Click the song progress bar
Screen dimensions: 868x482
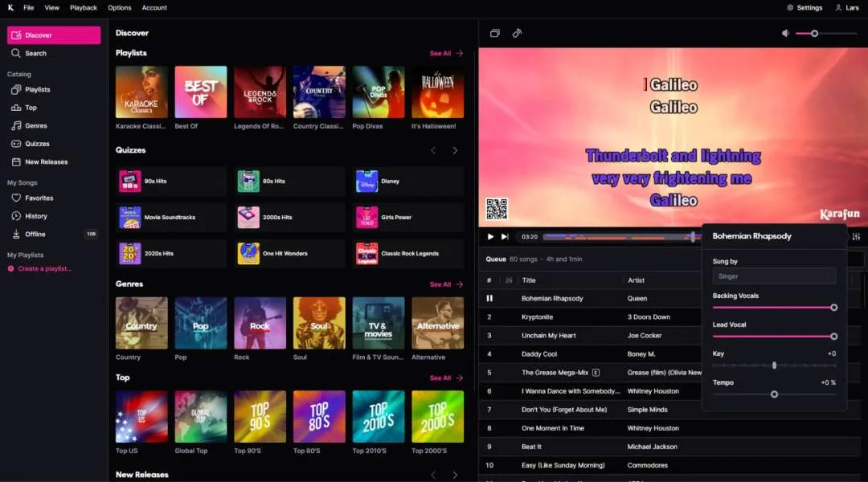(x=621, y=237)
